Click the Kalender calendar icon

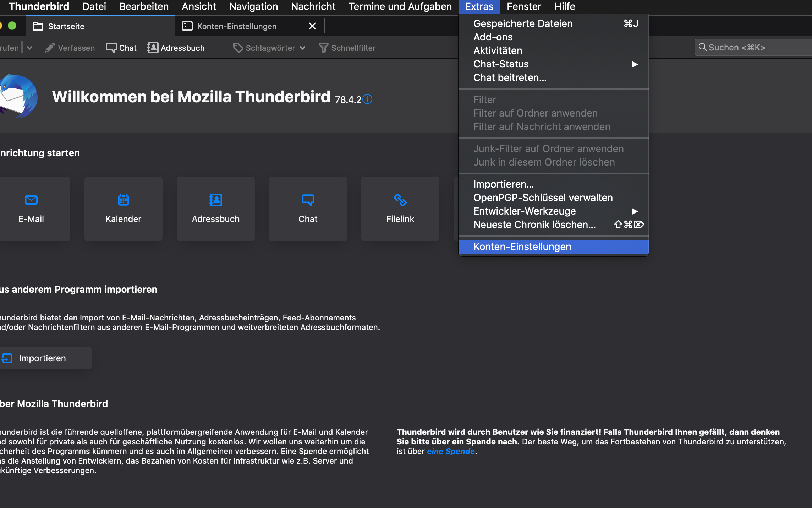click(x=124, y=200)
